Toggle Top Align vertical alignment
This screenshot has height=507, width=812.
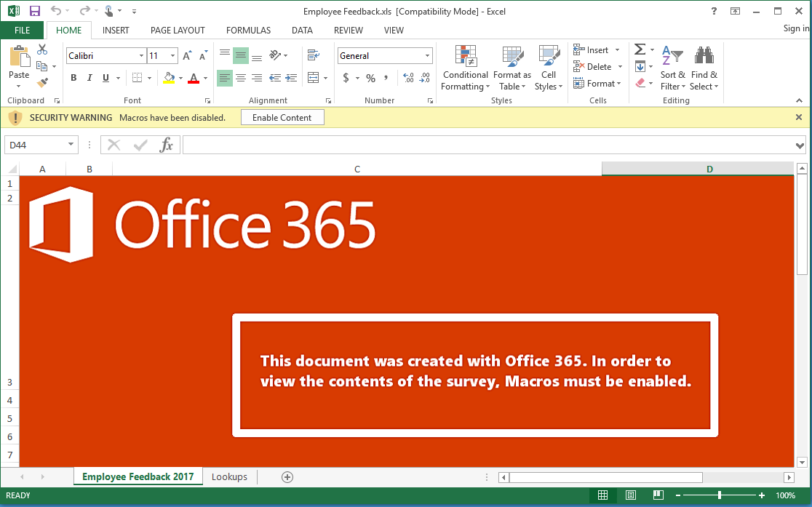tap(224, 53)
